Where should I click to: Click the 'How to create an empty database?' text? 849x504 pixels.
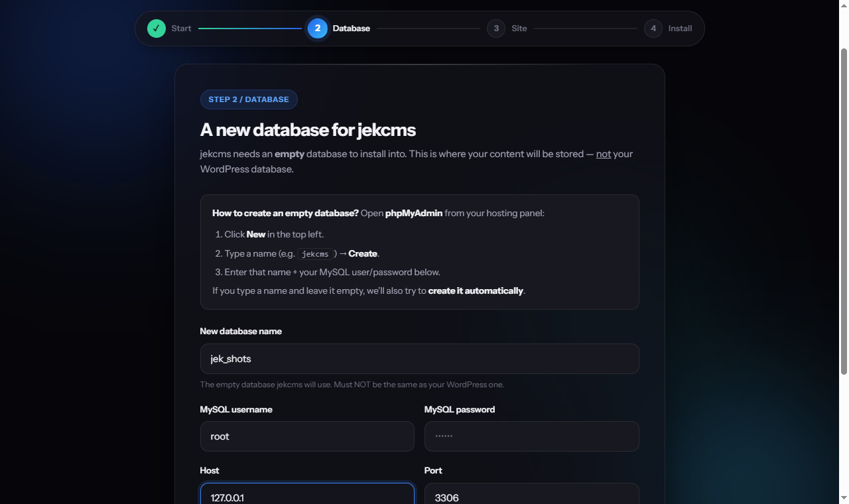[x=285, y=213]
